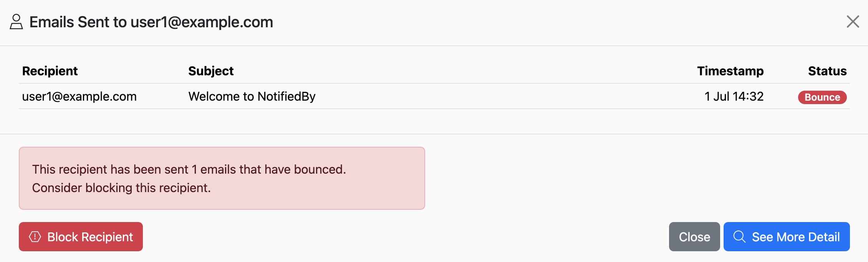The width and height of the screenshot is (868, 262).
Task: Click the Consider blocking this recipient text
Action: [121, 188]
